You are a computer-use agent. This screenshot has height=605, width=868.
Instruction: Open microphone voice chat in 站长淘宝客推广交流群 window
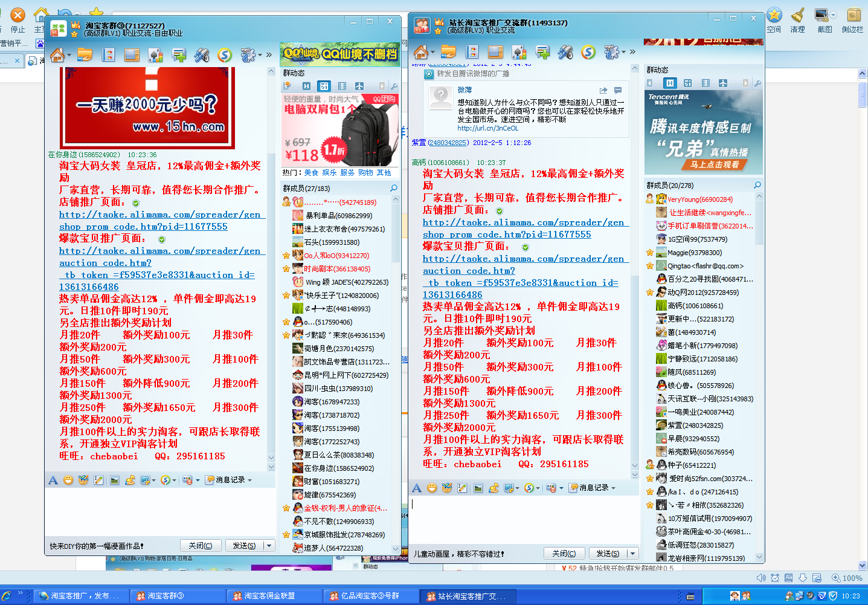[565, 52]
